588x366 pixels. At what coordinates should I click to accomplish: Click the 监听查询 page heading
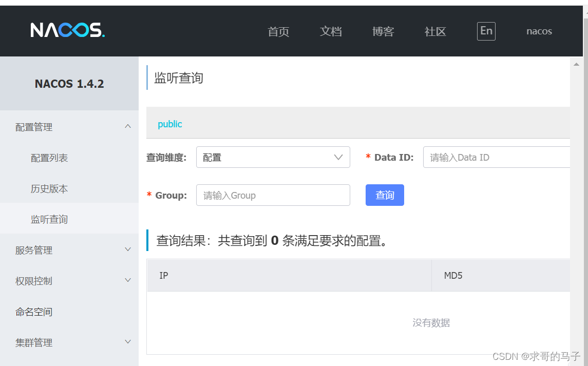(179, 78)
